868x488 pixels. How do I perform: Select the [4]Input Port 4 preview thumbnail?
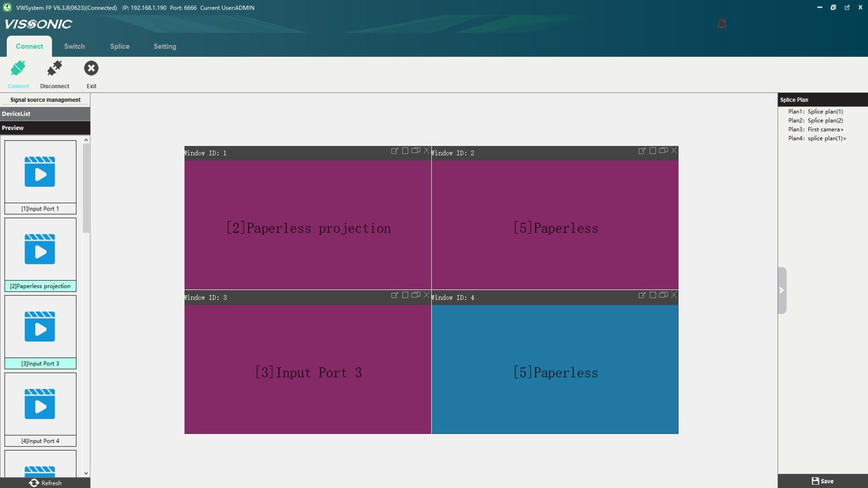coord(41,409)
